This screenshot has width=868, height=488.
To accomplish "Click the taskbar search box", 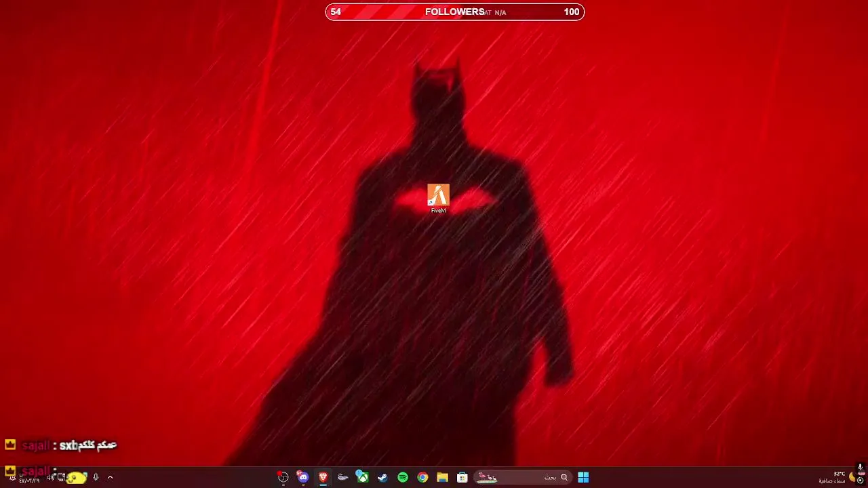I will [522, 477].
